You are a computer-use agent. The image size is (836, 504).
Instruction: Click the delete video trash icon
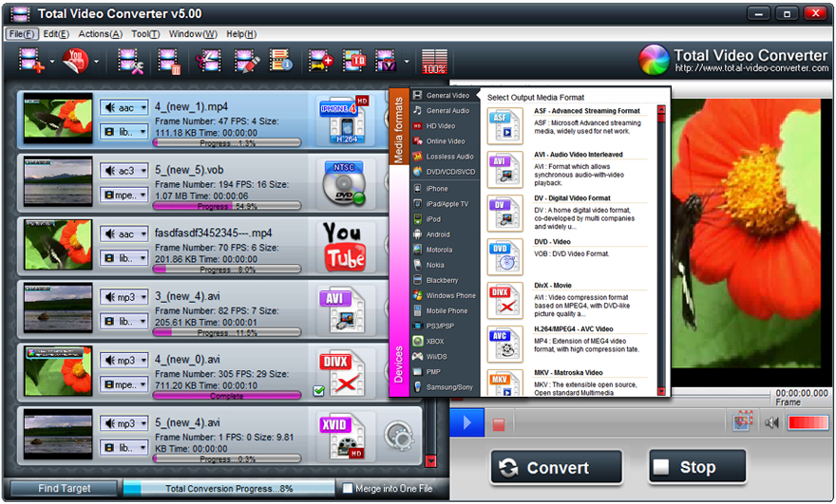169,62
